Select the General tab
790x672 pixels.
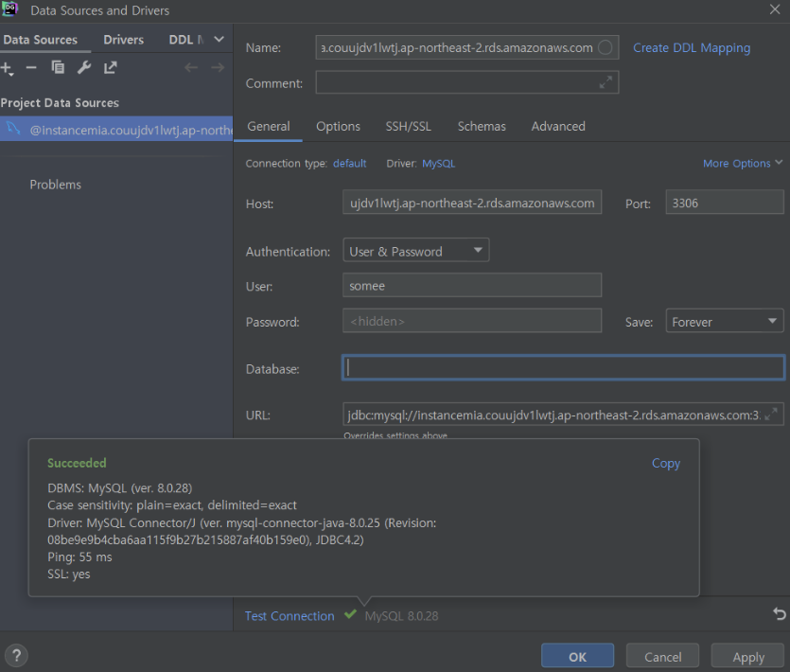coord(268,126)
